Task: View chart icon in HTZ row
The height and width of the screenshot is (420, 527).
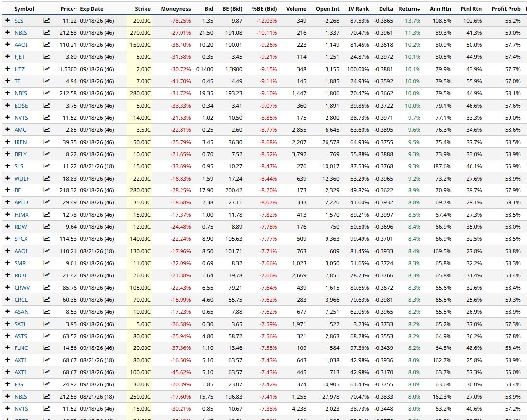Action: [x=47, y=69]
